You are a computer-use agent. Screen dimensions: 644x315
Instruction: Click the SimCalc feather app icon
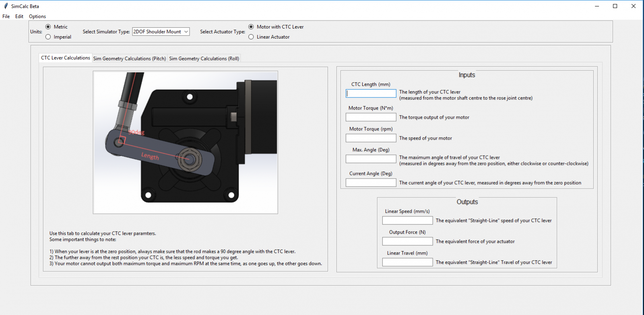click(x=6, y=6)
